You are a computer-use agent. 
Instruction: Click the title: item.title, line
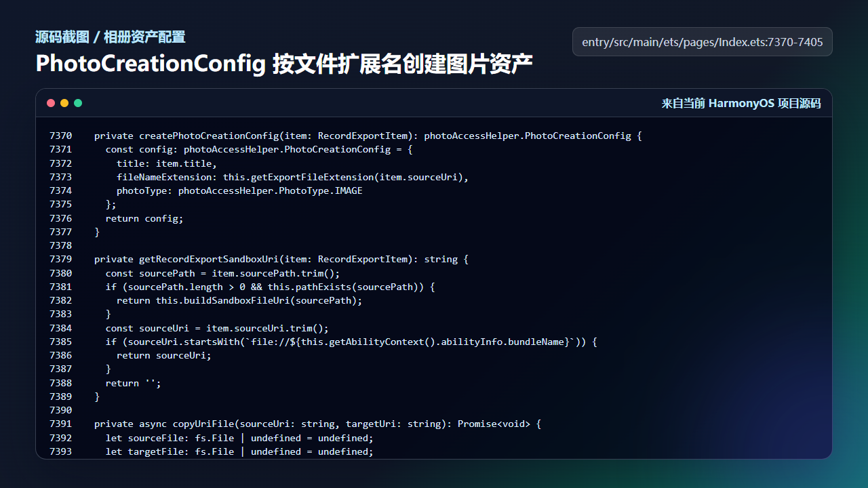pos(167,163)
